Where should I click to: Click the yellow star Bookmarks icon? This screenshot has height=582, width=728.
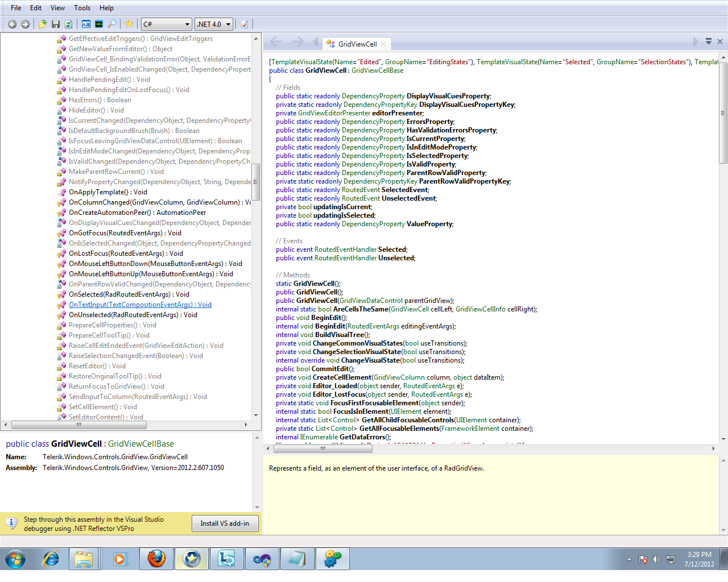pyautogui.click(x=129, y=24)
